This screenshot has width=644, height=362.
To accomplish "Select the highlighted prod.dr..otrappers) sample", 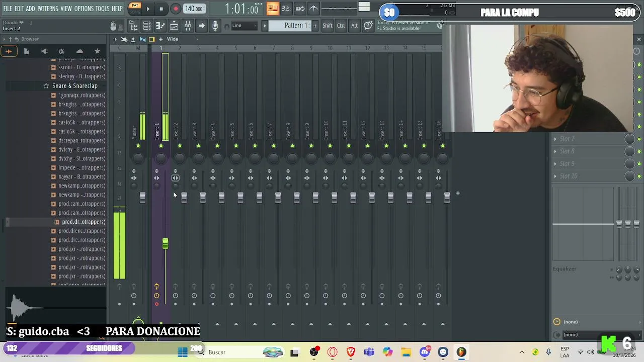I will [x=80, y=222].
